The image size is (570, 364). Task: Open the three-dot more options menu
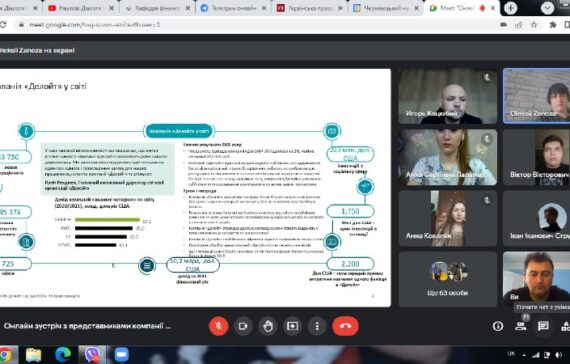317,326
